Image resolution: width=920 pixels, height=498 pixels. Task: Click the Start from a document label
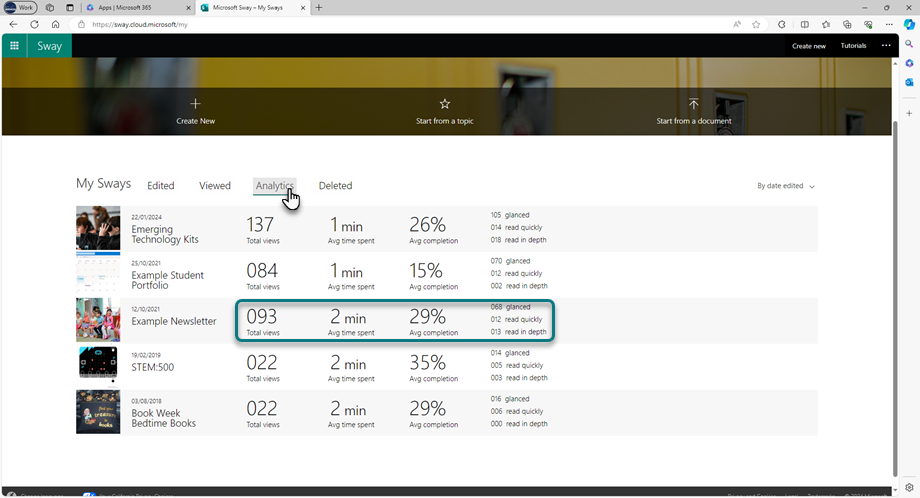[694, 121]
